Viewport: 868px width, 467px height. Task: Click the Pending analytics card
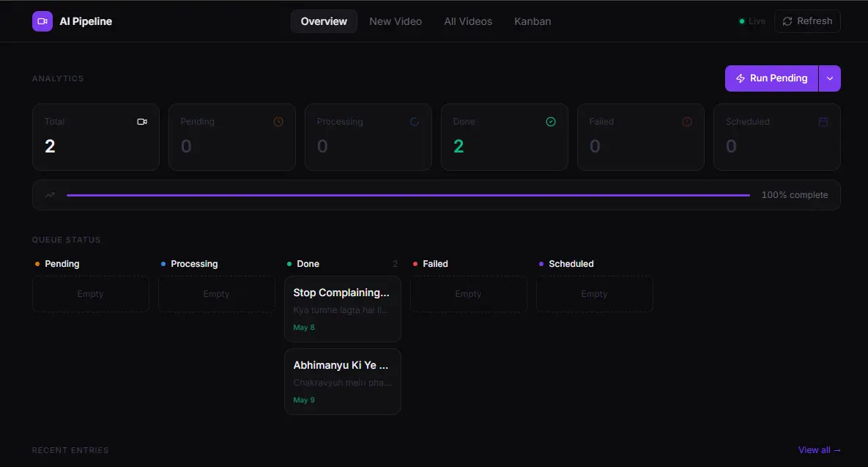pos(232,137)
